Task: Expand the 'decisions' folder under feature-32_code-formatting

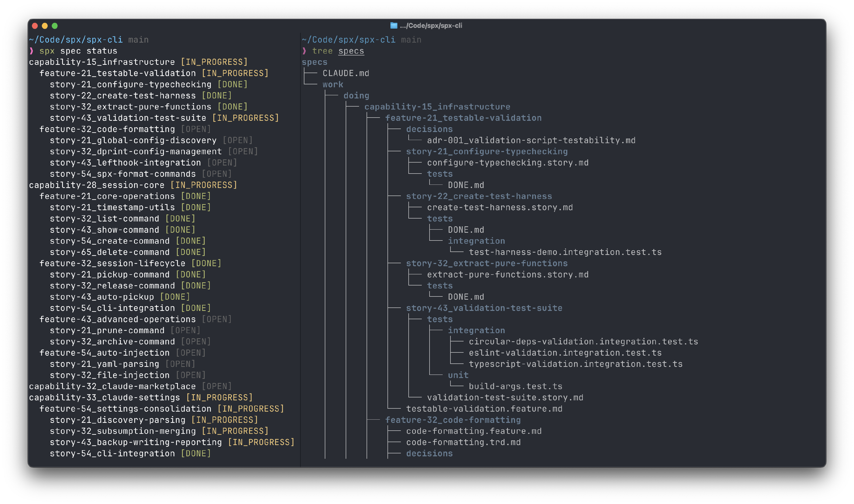Action: click(429, 453)
